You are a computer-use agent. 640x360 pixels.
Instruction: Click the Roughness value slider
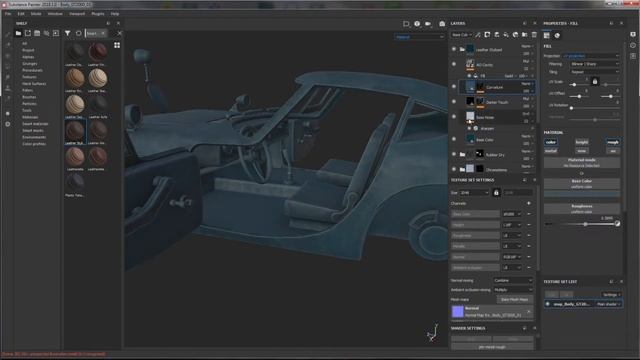pos(582,224)
